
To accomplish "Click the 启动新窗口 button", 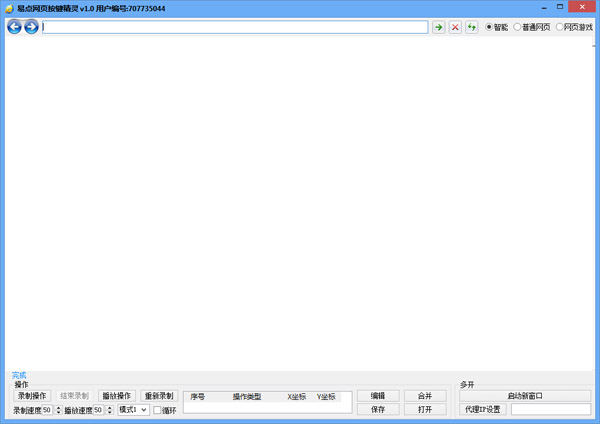I will (x=525, y=396).
